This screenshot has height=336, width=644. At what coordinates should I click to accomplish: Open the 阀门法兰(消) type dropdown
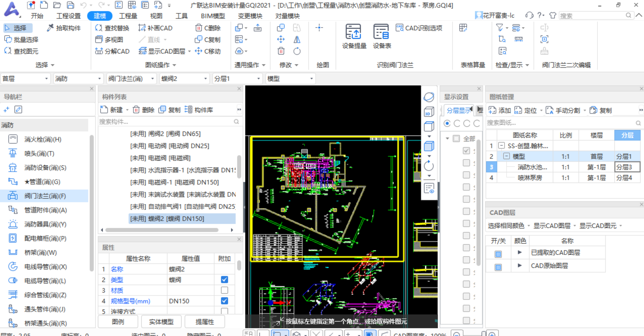pos(131,79)
